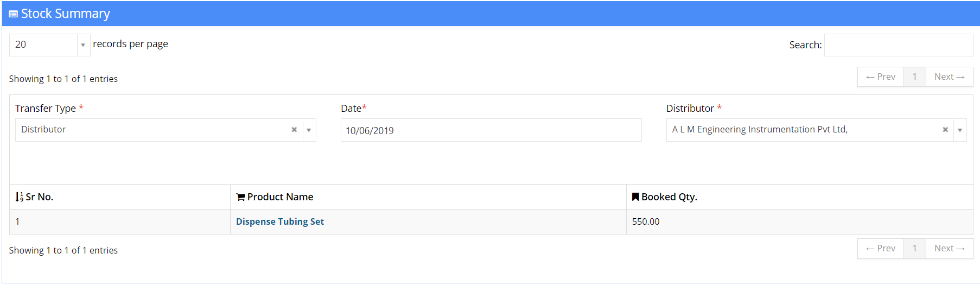Expand the Distributor dropdown arrow
The width and height of the screenshot is (980, 285).
(960, 130)
